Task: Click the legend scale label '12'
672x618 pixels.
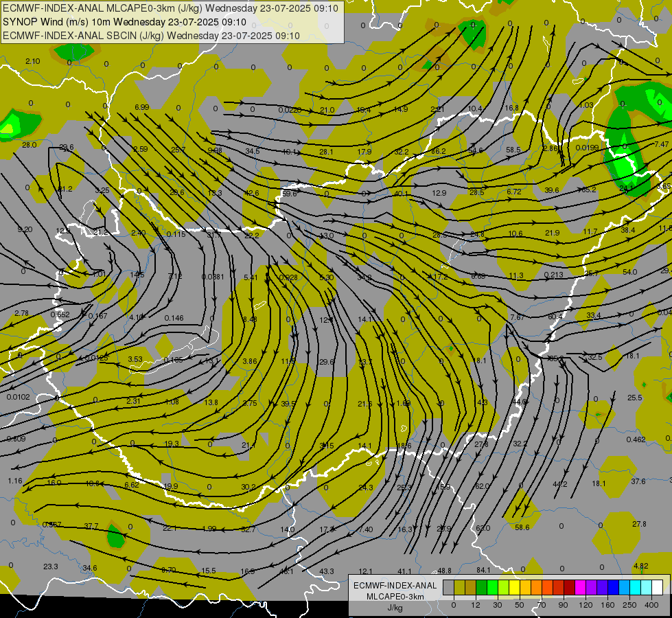Action: tap(475, 605)
